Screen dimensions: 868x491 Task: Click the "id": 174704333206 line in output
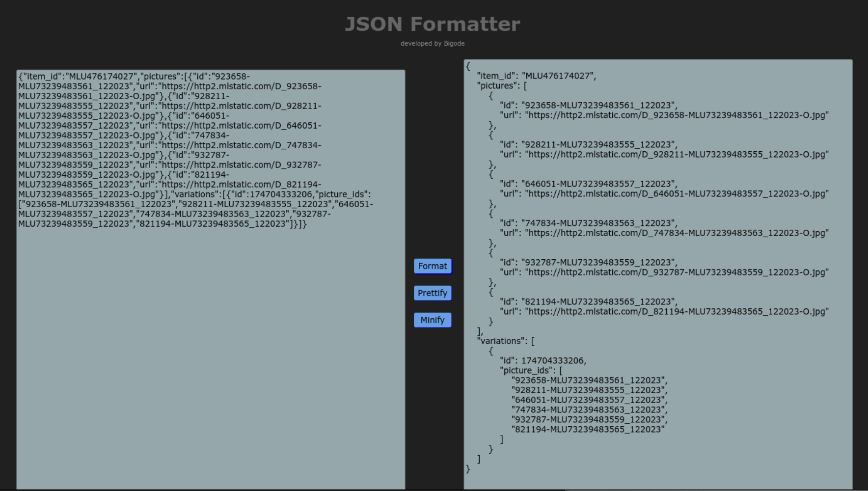click(x=543, y=360)
